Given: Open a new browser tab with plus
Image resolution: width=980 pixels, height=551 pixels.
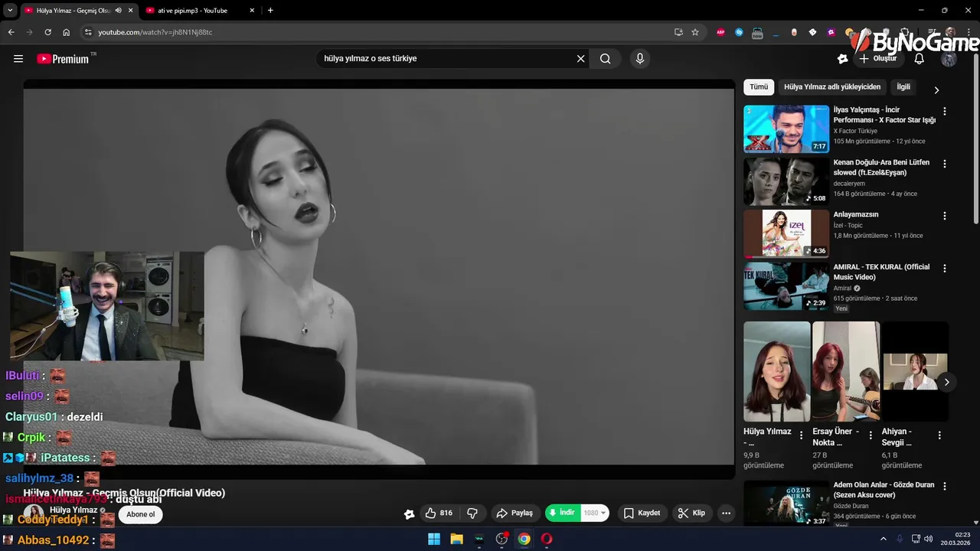Looking at the screenshot, I should [x=270, y=11].
